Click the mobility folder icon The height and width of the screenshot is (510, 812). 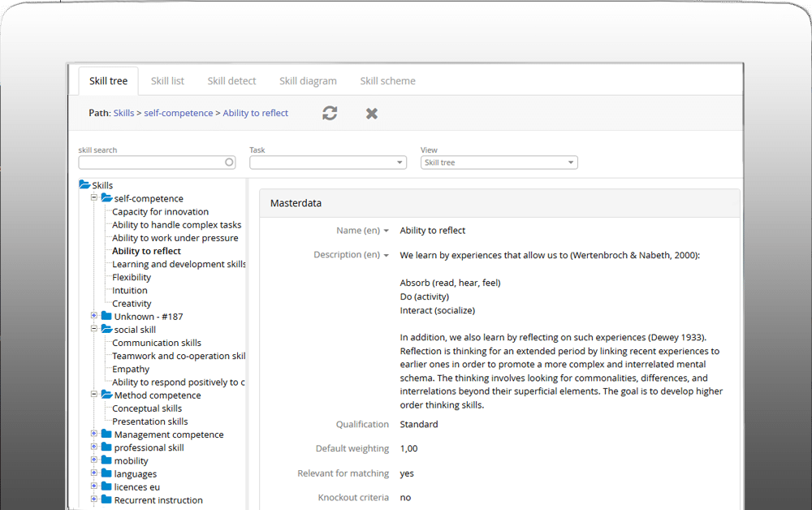pos(106,460)
